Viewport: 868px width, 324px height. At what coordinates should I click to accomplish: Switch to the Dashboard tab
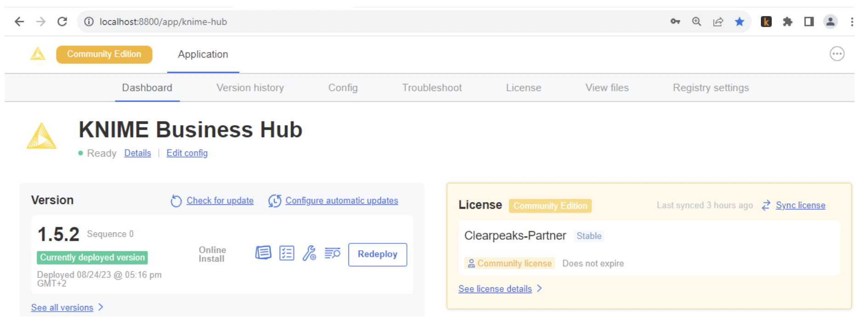[x=147, y=87]
